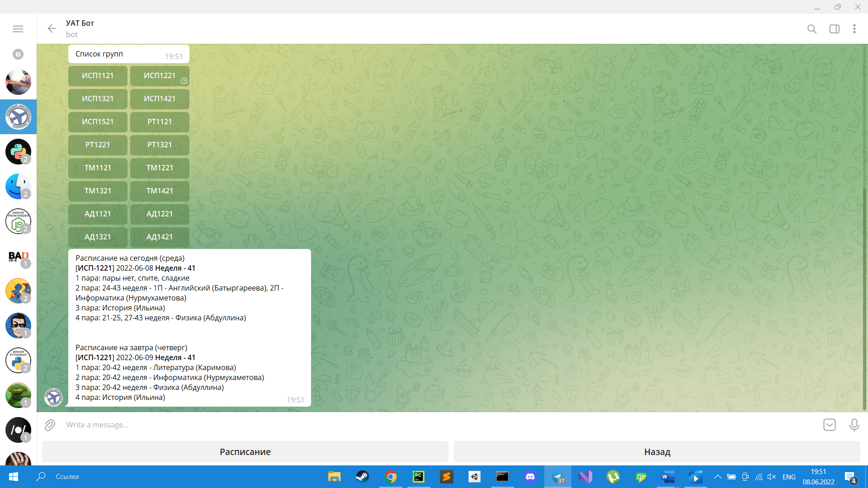
Task: Search in the УАТ Бот chat
Action: point(812,29)
